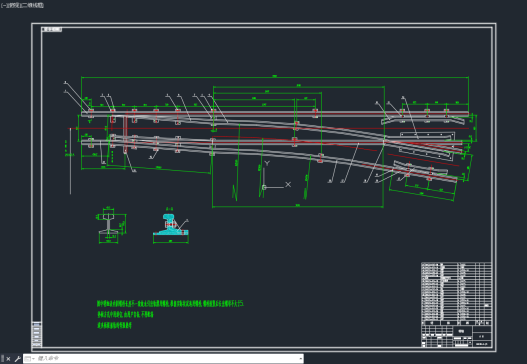Open the visual style controls label menu
Image resolution: width=527 pixels, height=364 pixels.
coord(33,5)
